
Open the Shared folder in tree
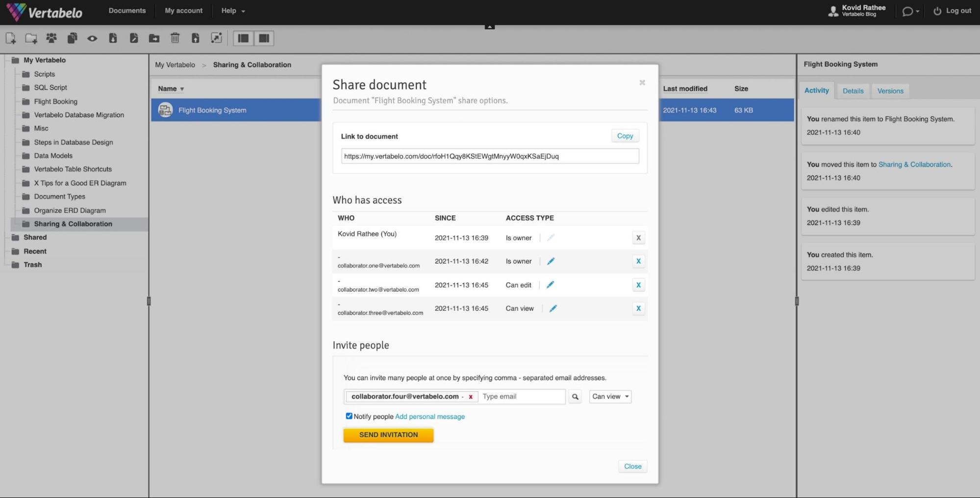(x=35, y=237)
